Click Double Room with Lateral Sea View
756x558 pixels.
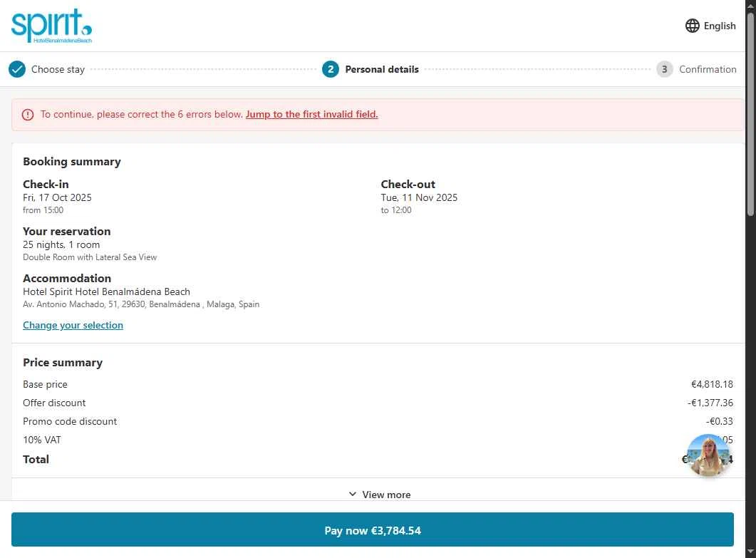pyautogui.click(x=90, y=257)
